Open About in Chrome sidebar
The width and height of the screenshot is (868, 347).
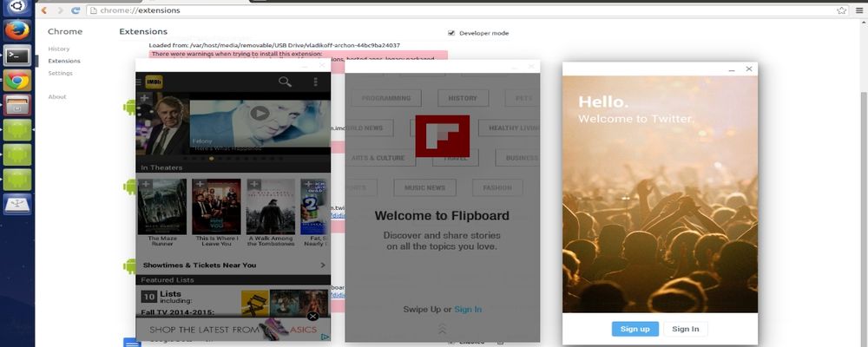point(57,97)
